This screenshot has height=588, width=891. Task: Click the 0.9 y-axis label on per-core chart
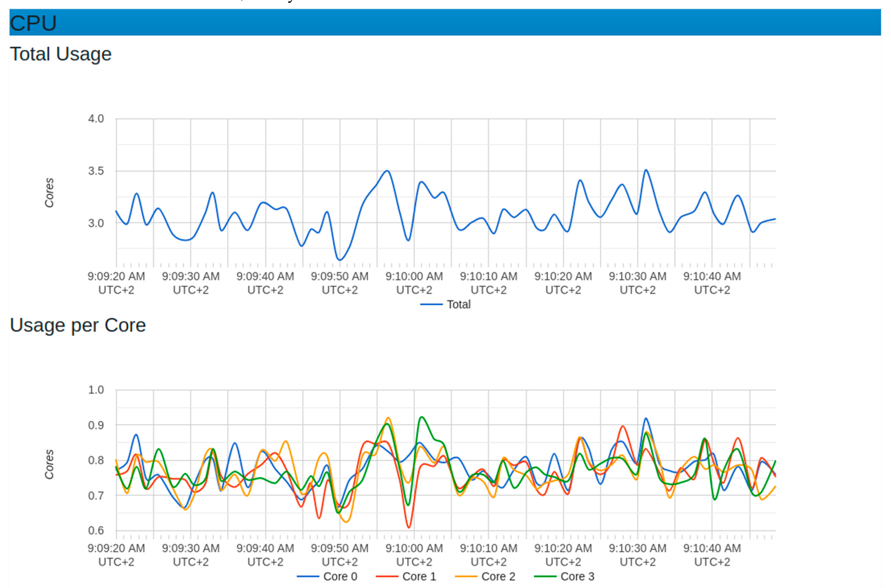coord(96,425)
